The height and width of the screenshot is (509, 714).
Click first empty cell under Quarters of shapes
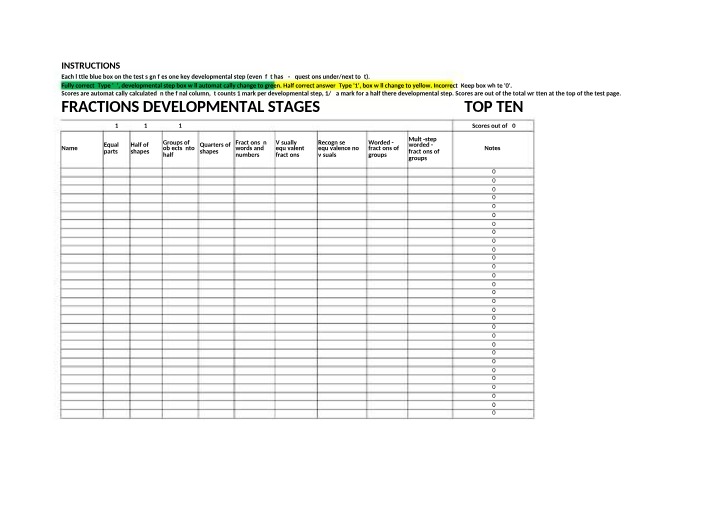click(216, 172)
